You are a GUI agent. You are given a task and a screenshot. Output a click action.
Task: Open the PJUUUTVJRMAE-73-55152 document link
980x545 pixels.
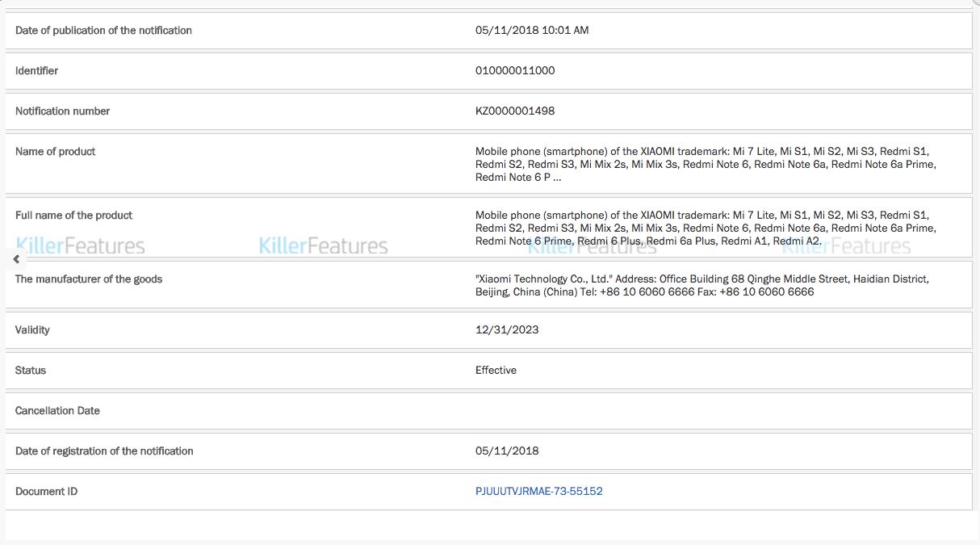[538, 491]
